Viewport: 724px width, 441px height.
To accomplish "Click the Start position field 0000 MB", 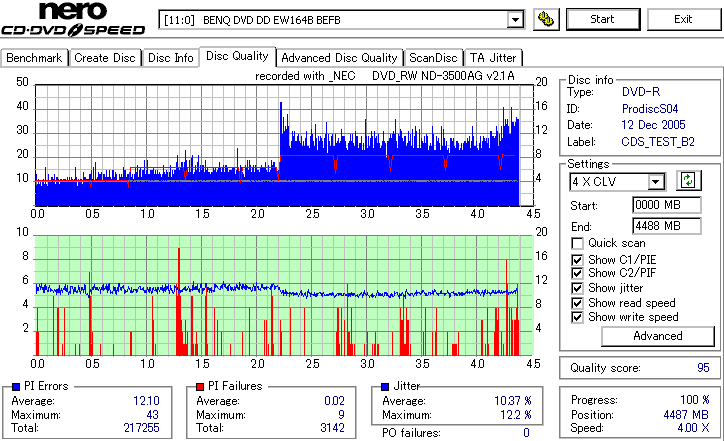I will click(x=666, y=205).
